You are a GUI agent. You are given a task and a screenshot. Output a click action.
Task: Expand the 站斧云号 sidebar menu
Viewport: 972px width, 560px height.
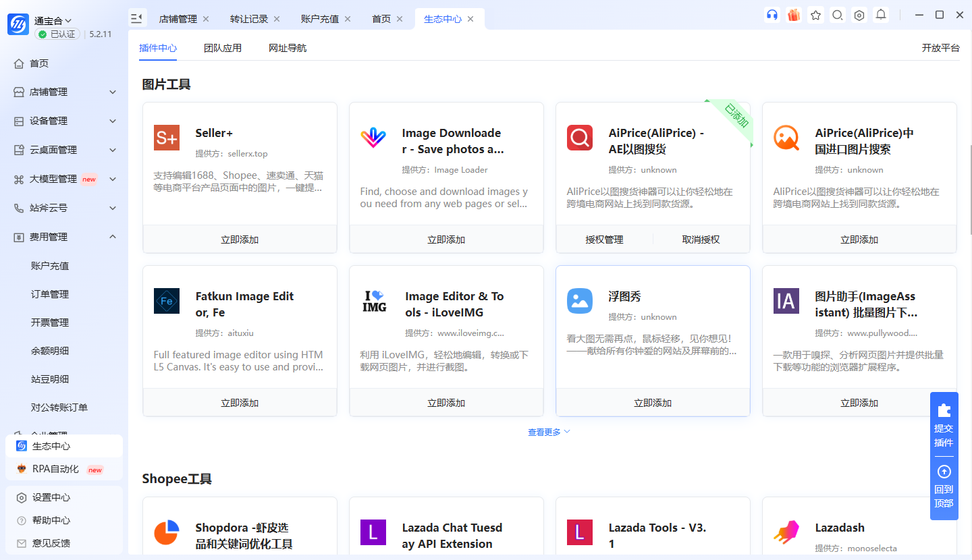[64, 208]
